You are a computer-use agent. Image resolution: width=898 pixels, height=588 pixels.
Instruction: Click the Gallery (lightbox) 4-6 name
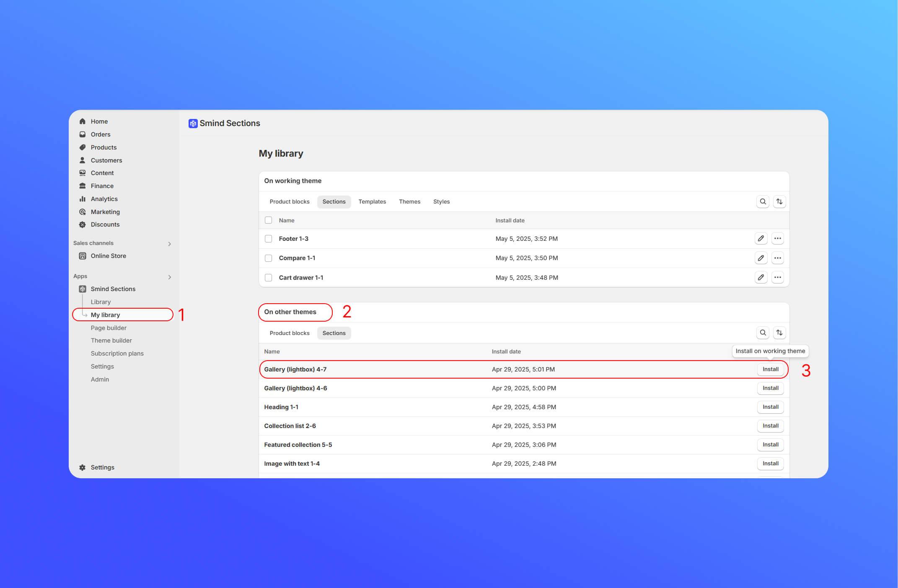click(x=295, y=388)
